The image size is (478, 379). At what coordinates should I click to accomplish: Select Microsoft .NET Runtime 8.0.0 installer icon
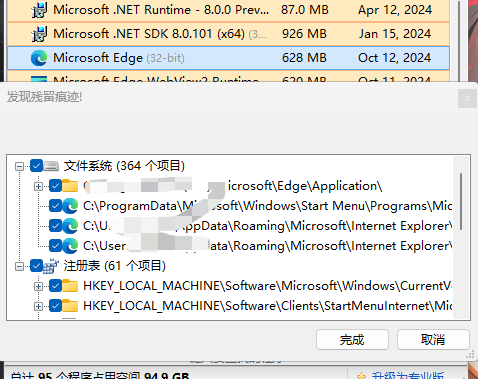pyautogui.click(x=39, y=10)
